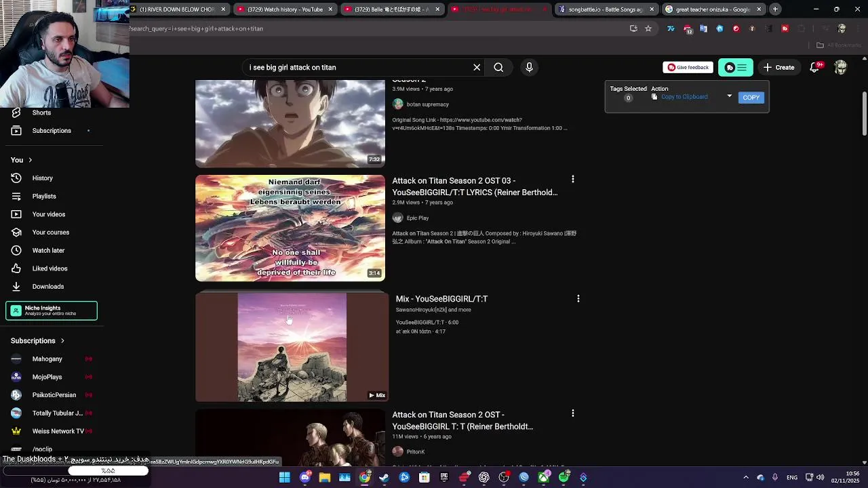Click the magnifier search button
Image resolution: width=868 pixels, height=488 pixels.
(x=498, y=67)
